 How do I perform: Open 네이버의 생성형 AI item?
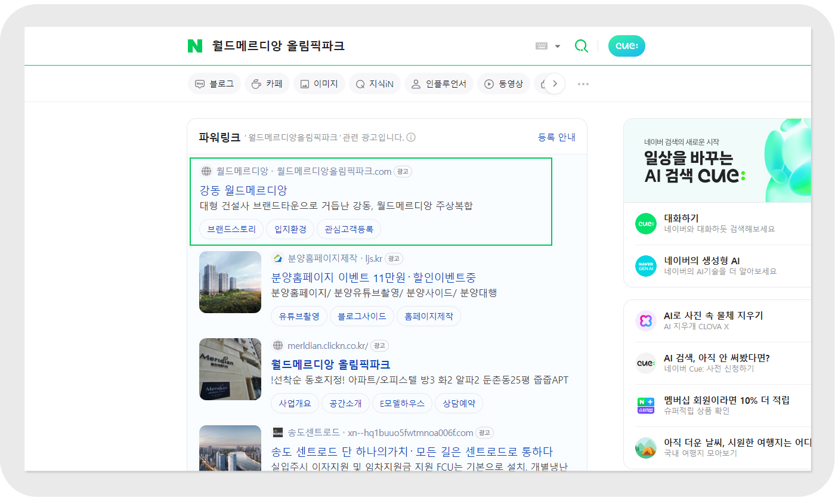click(x=702, y=261)
